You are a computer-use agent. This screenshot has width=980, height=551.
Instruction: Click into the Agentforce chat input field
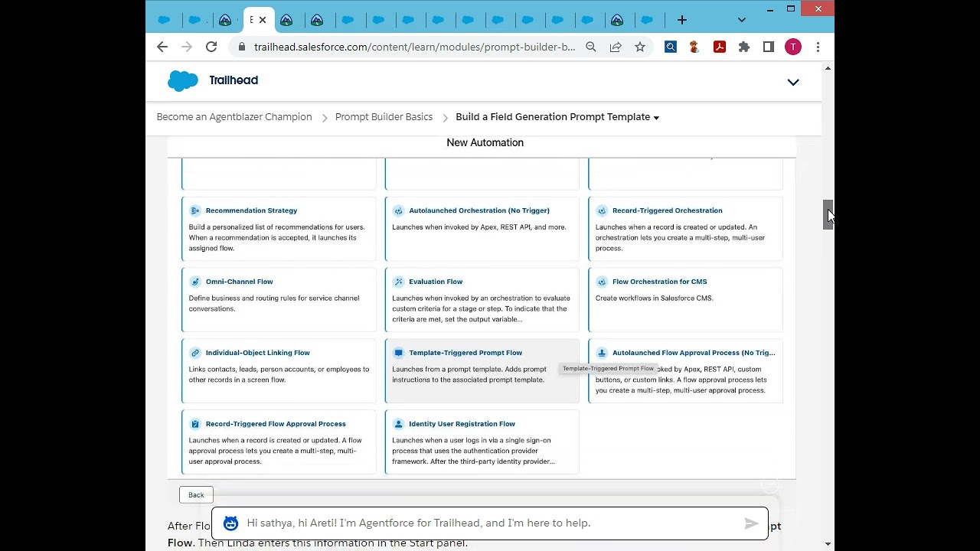click(x=490, y=523)
